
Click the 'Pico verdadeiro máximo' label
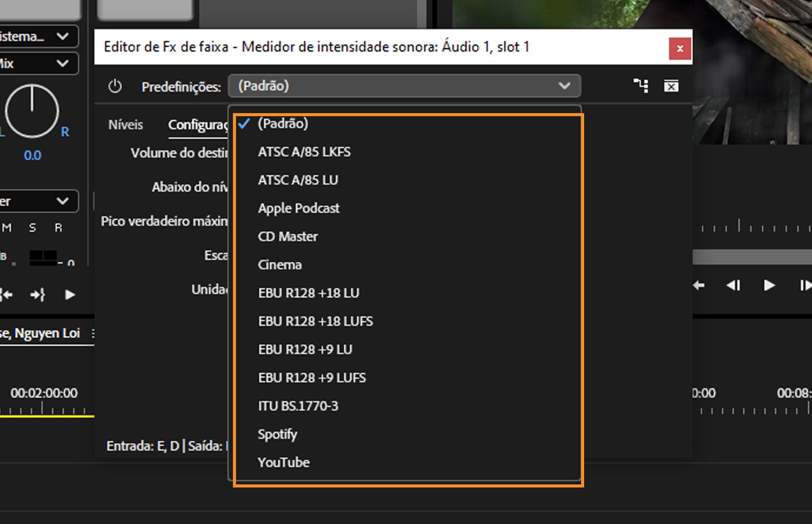tap(164, 221)
